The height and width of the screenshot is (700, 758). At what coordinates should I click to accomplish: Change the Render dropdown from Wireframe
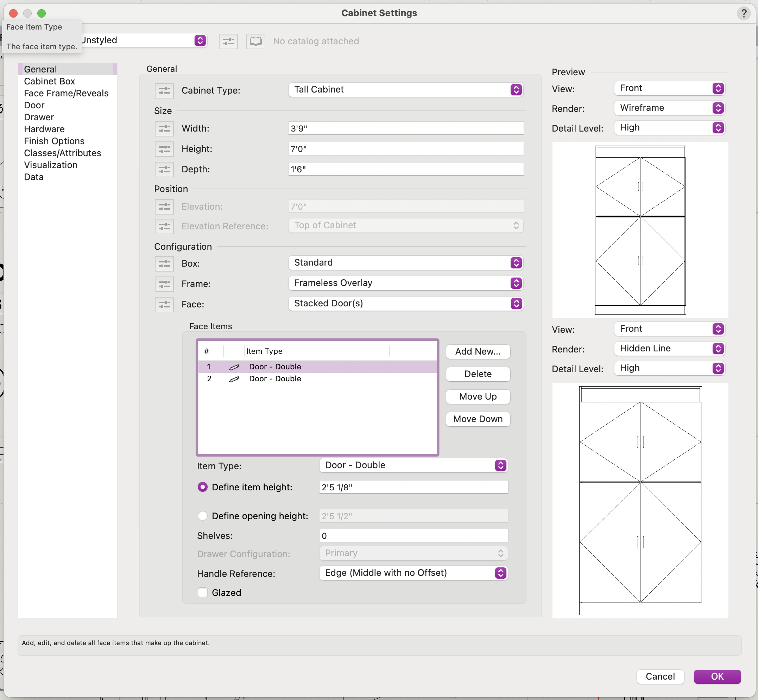coord(668,108)
